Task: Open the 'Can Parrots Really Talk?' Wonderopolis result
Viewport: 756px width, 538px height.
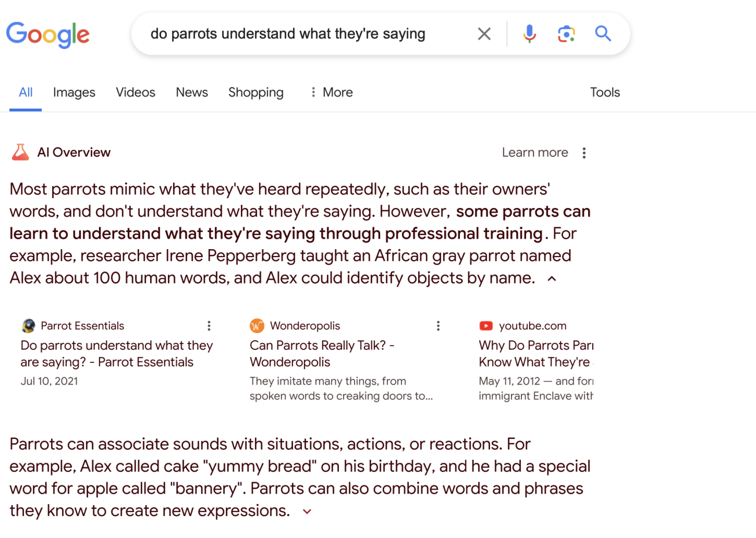Action: 322,353
